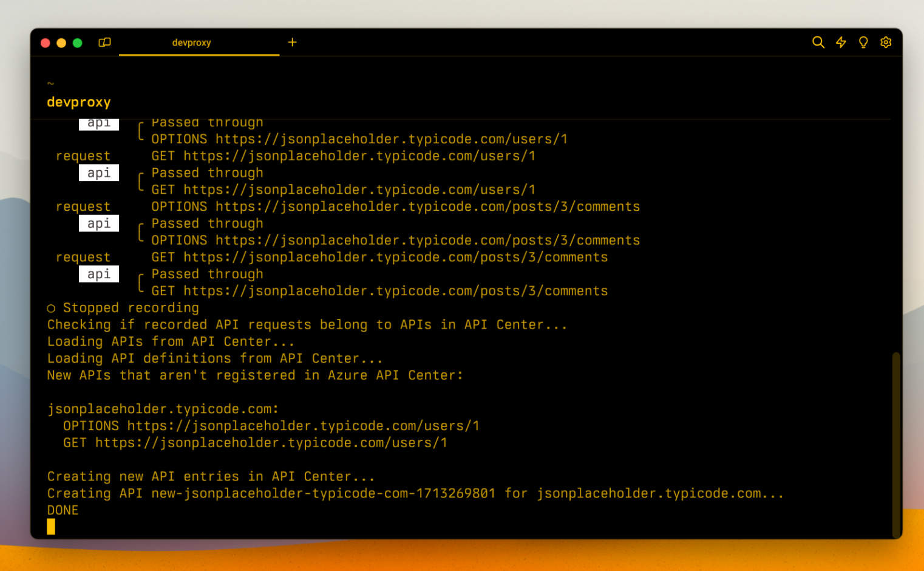
Task: Click the split-panes icon left of the tabs
Action: pyautogui.click(x=104, y=43)
